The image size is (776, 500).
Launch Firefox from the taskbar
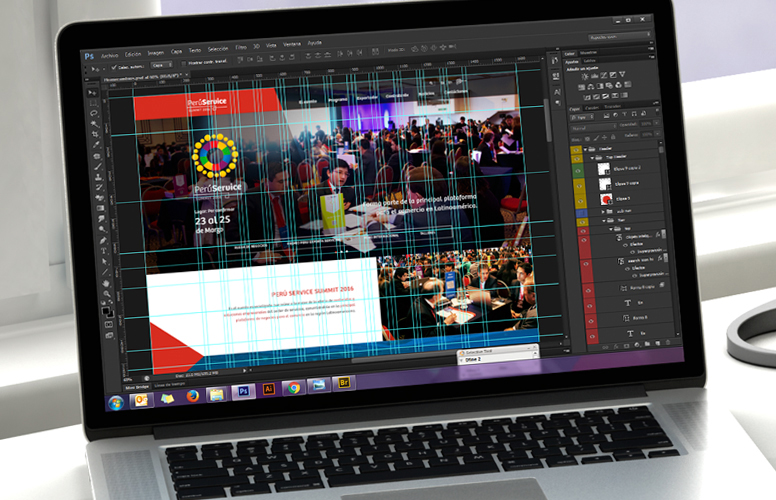(x=192, y=396)
